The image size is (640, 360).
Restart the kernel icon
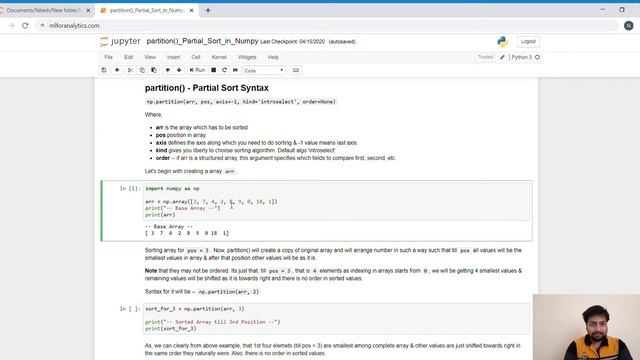point(224,70)
